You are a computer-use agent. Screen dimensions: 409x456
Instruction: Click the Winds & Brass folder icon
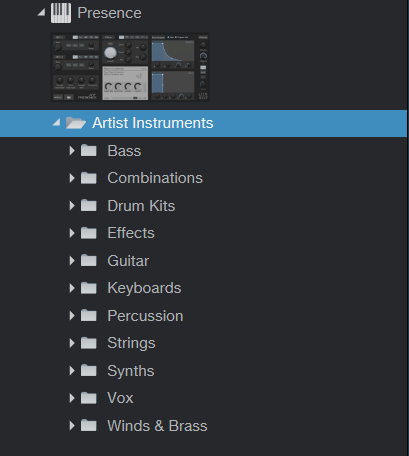click(89, 425)
